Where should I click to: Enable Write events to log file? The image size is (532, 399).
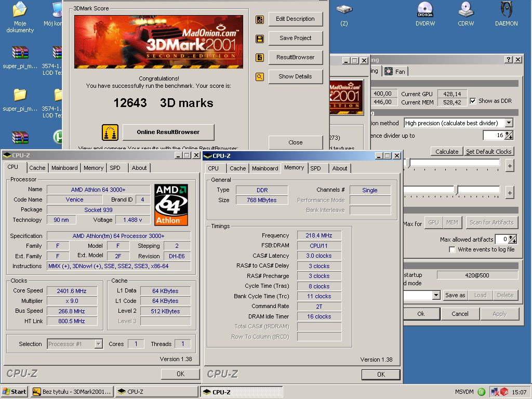pyautogui.click(x=452, y=249)
